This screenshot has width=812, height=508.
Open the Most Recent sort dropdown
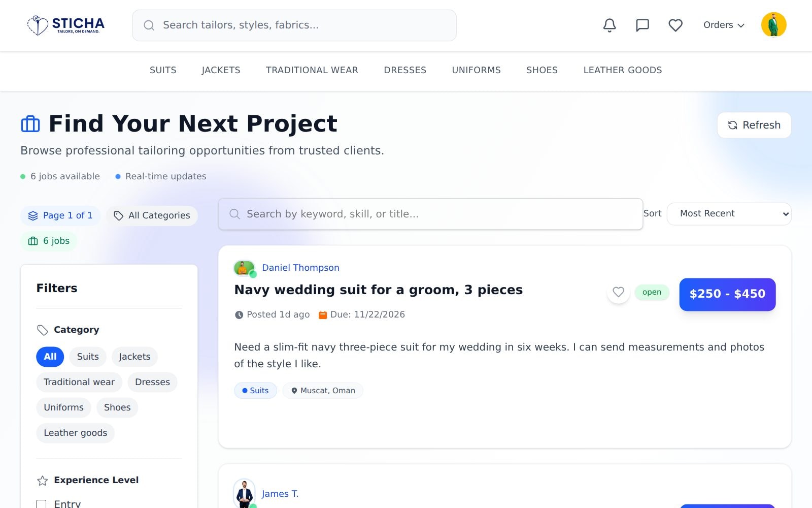click(x=729, y=214)
